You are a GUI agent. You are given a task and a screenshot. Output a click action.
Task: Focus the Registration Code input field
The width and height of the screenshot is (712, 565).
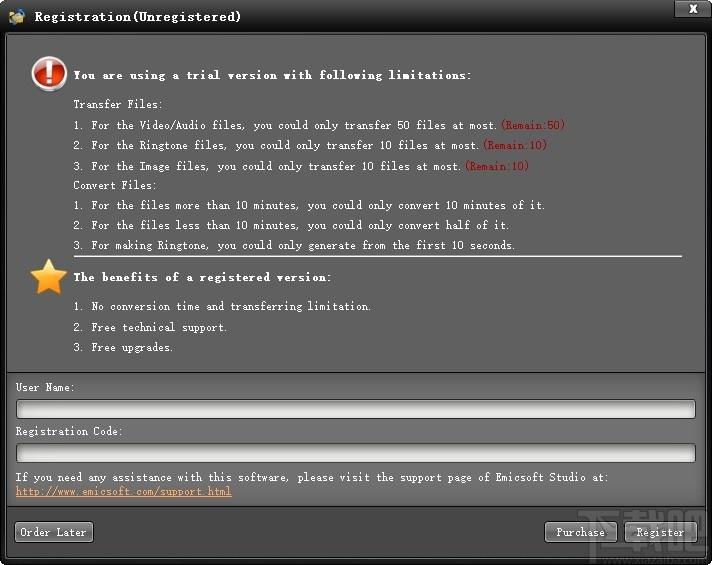click(x=356, y=453)
